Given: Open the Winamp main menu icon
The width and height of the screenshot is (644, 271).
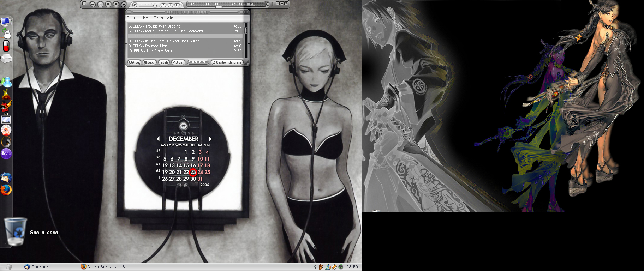Looking at the screenshot, I should coord(84,3).
